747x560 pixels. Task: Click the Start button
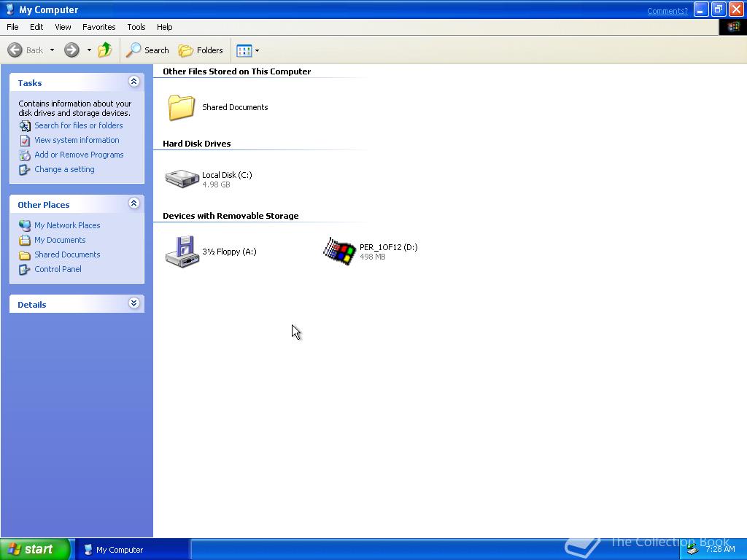click(x=35, y=549)
